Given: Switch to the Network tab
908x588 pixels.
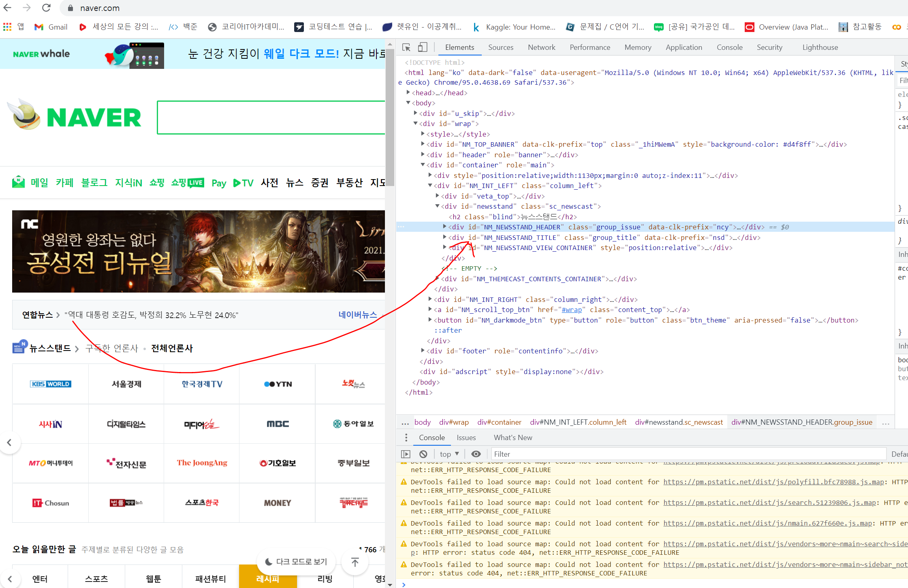Looking at the screenshot, I should (x=541, y=47).
